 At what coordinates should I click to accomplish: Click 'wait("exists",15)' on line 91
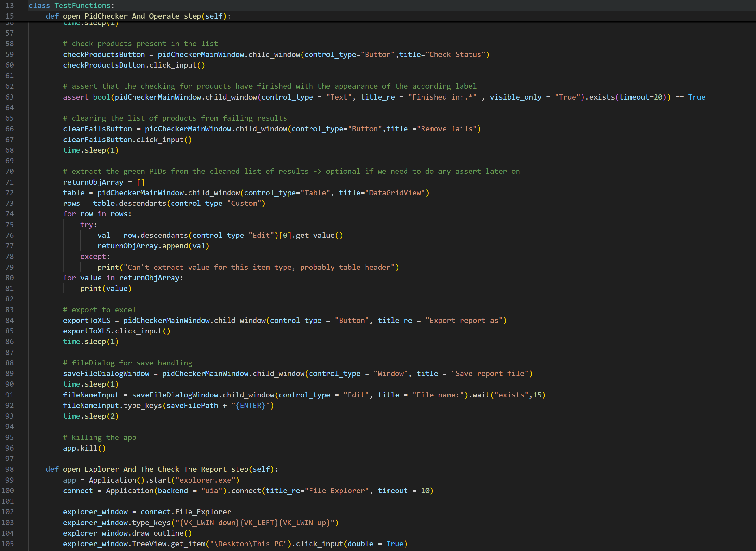pyautogui.click(x=509, y=395)
